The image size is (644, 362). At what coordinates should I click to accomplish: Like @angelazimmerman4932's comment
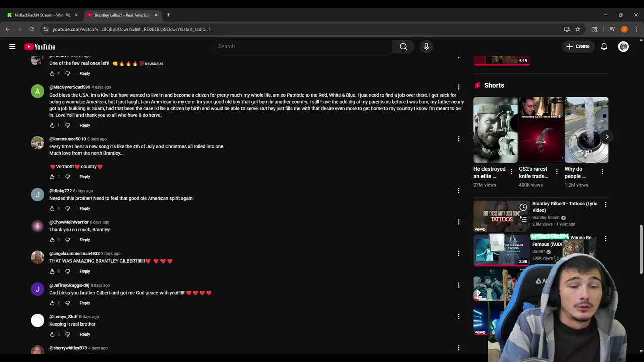(52, 271)
